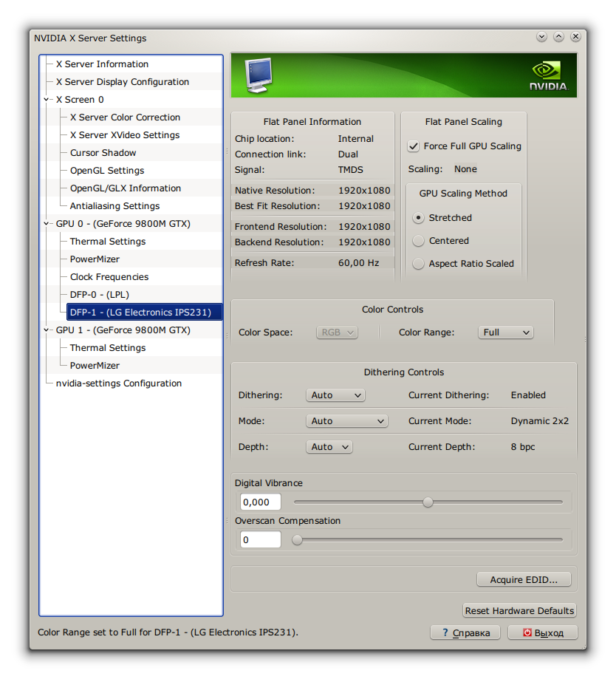Viewport: 616px width, 679px height.
Task: Toggle Force Full GPU Scaling checkbox
Action: tap(414, 146)
